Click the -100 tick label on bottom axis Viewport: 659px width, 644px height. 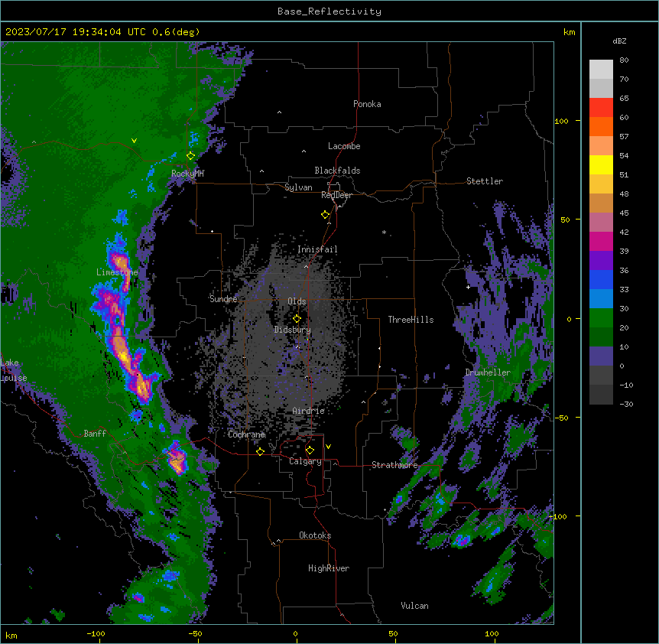point(96,633)
